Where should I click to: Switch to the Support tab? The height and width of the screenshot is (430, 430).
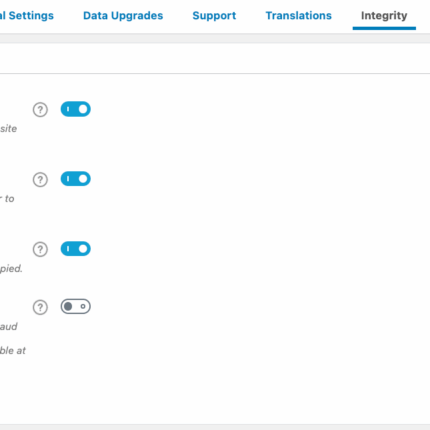[x=214, y=16]
